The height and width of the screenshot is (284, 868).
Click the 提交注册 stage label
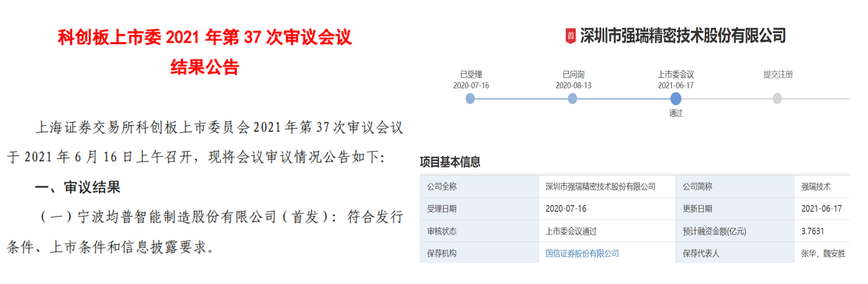click(778, 74)
